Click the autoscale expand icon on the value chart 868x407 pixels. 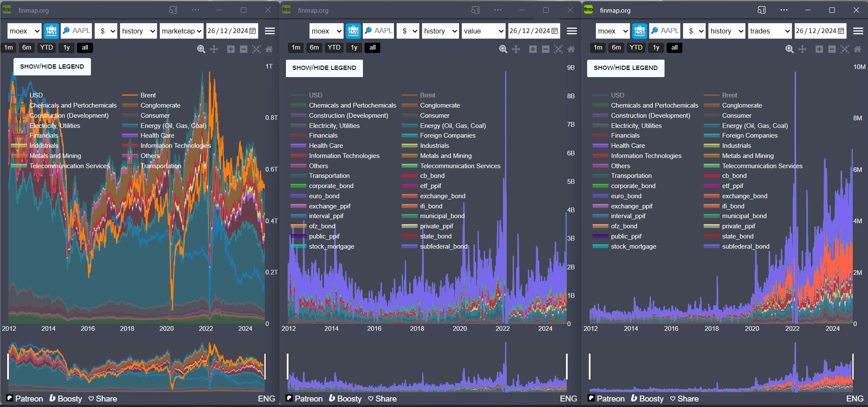pyautogui.click(x=558, y=49)
